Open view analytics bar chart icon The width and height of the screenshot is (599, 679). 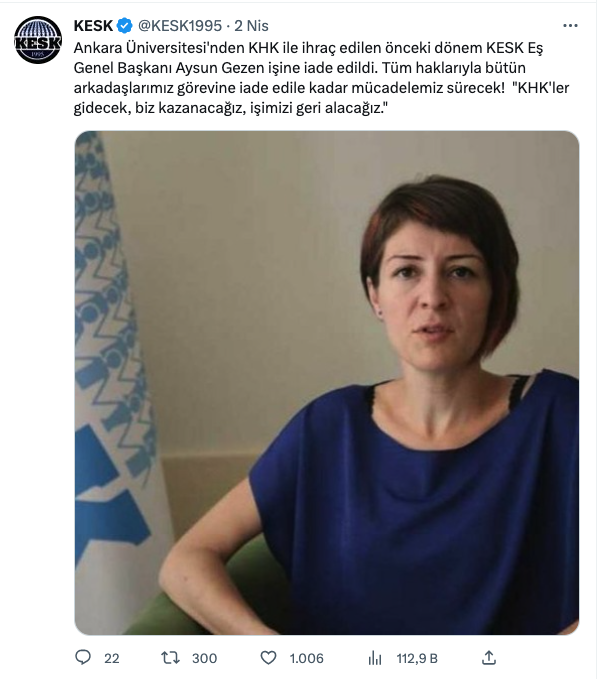click(x=375, y=658)
